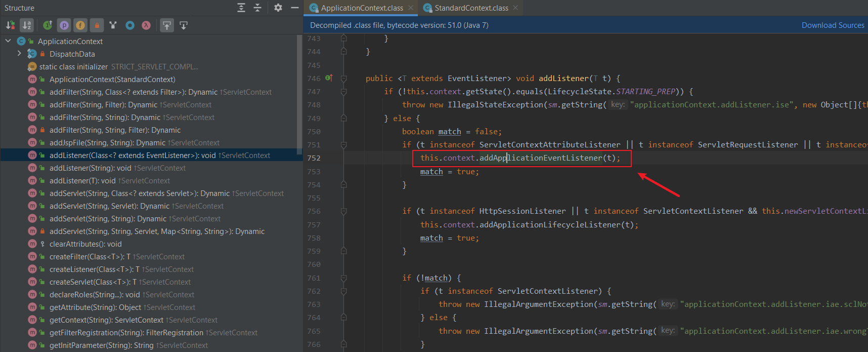
Task: Click override gutter icon on line 746
Action: point(329,78)
